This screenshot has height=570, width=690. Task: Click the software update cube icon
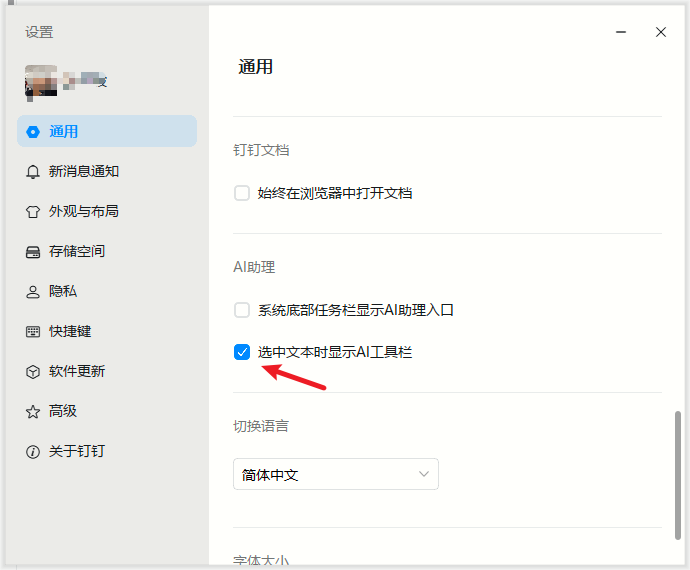pyautogui.click(x=33, y=371)
